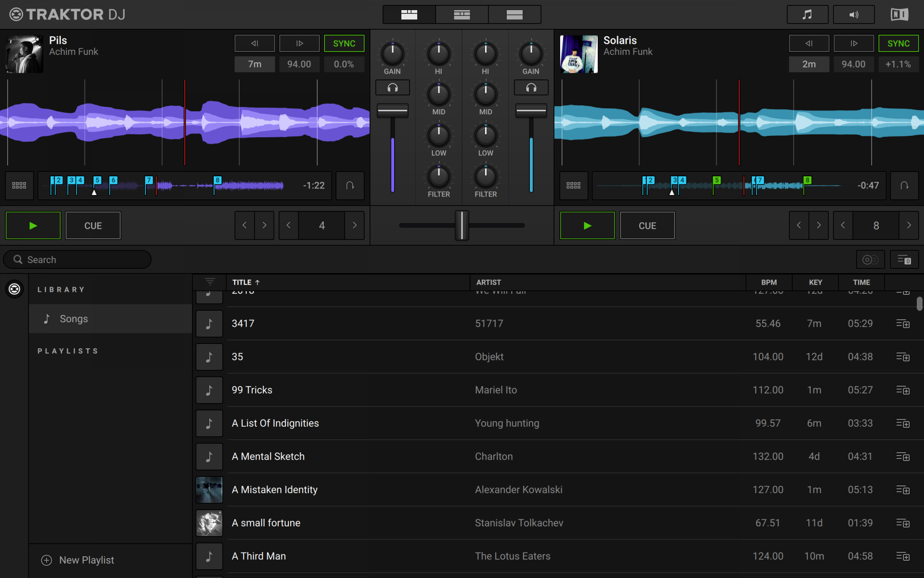The image size is (924, 578).
Task: Select Songs in the Library sidebar
Action: point(74,319)
